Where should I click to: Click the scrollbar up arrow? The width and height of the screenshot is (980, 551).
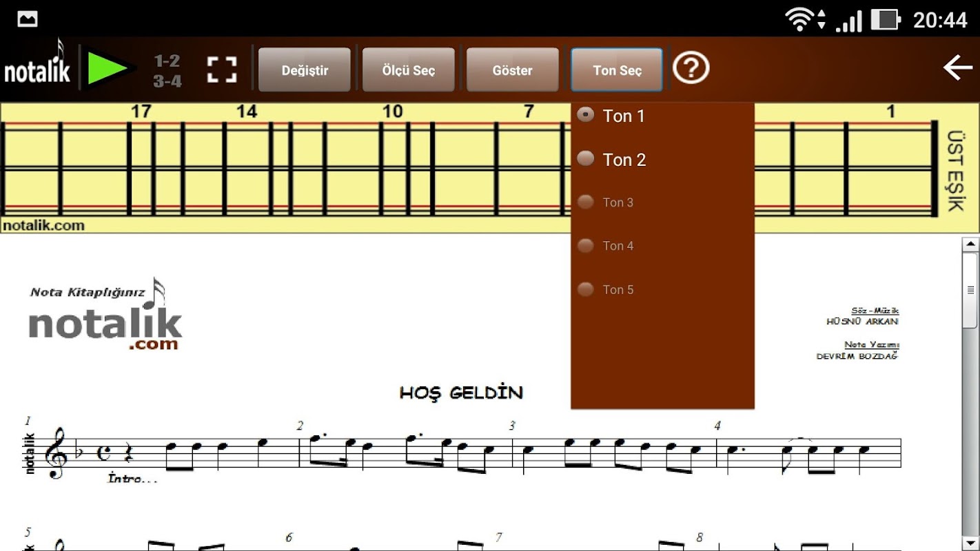[x=970, y=244]
